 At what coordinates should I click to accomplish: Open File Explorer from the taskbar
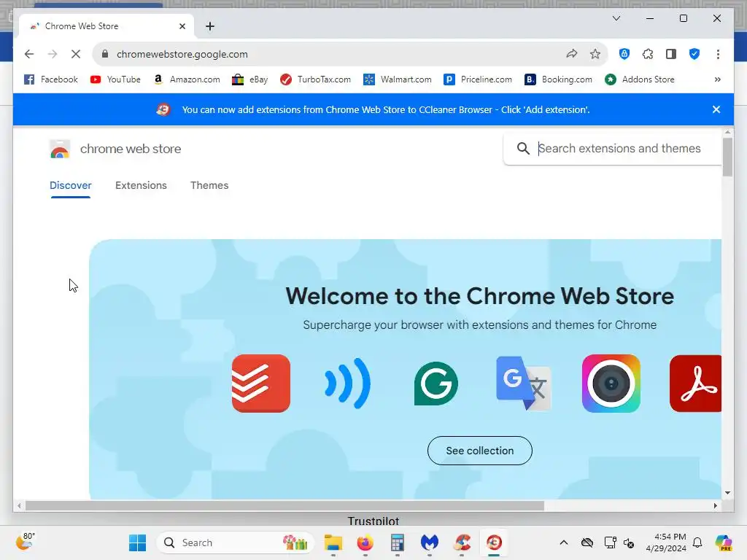coord(333,542)
